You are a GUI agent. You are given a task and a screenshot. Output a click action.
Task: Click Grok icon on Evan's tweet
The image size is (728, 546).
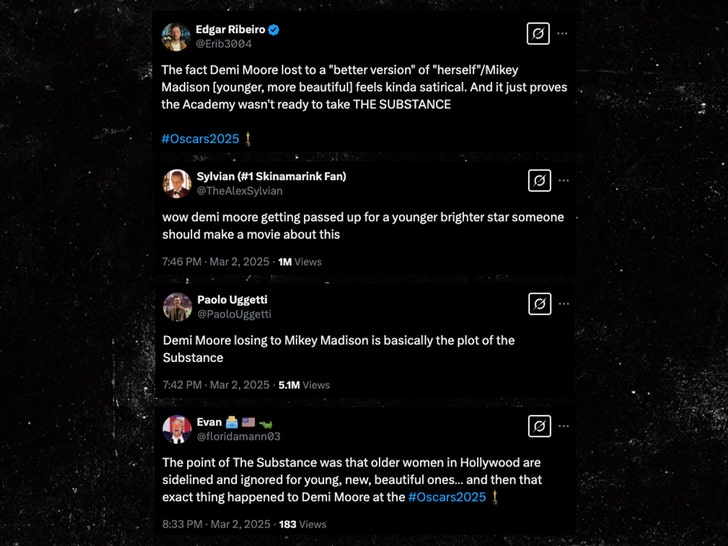[538, 427]
